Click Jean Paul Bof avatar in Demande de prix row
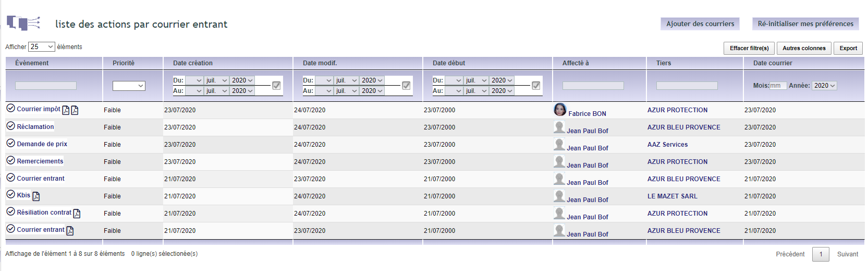 coord(559,144)
